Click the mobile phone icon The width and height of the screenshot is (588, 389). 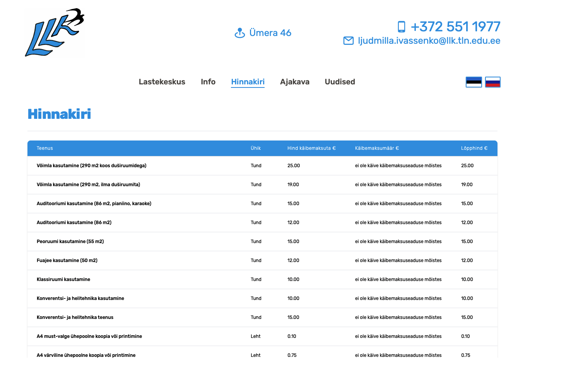[402, 27]
